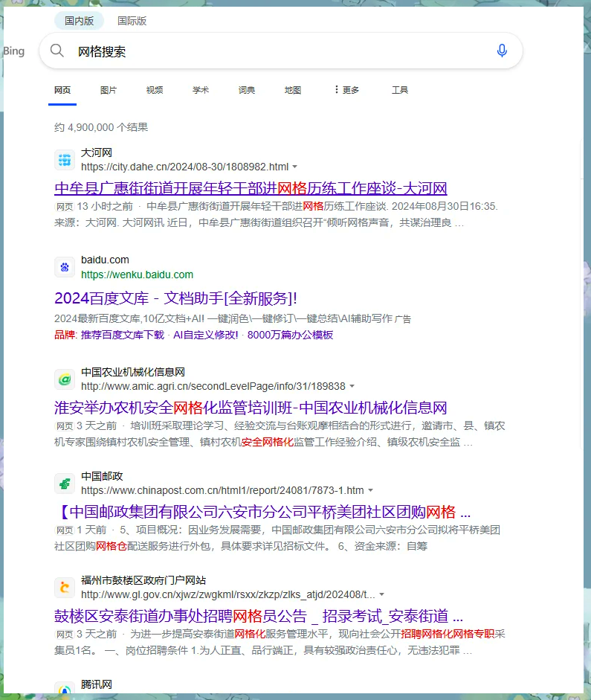The width and height of the screenshot is (591, 700).
Task: Activate voice search microphone icon
Action: point(502,51)
